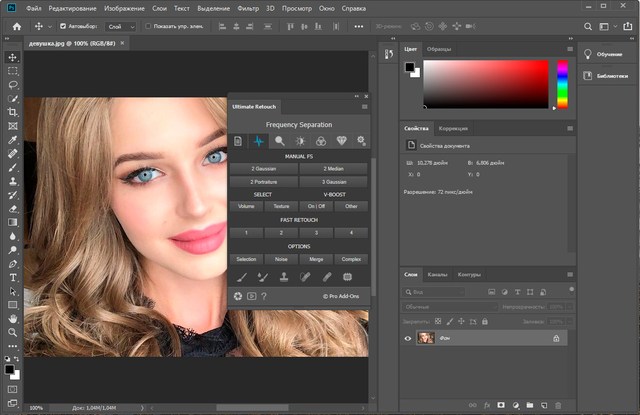Open the Ultimate Retouch panel flyout menu
Image resolution: width=640 pixels, height=415 pixels.
364,106
